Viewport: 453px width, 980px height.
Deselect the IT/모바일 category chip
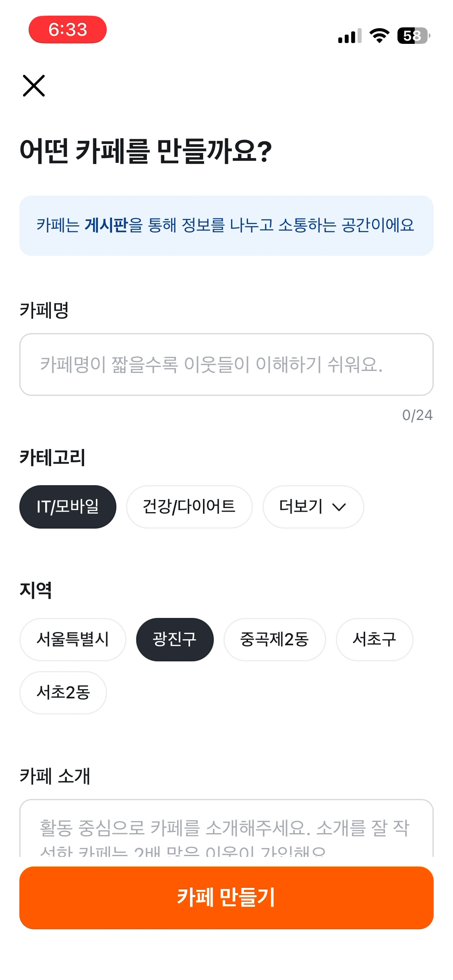(x=68, y=507)
